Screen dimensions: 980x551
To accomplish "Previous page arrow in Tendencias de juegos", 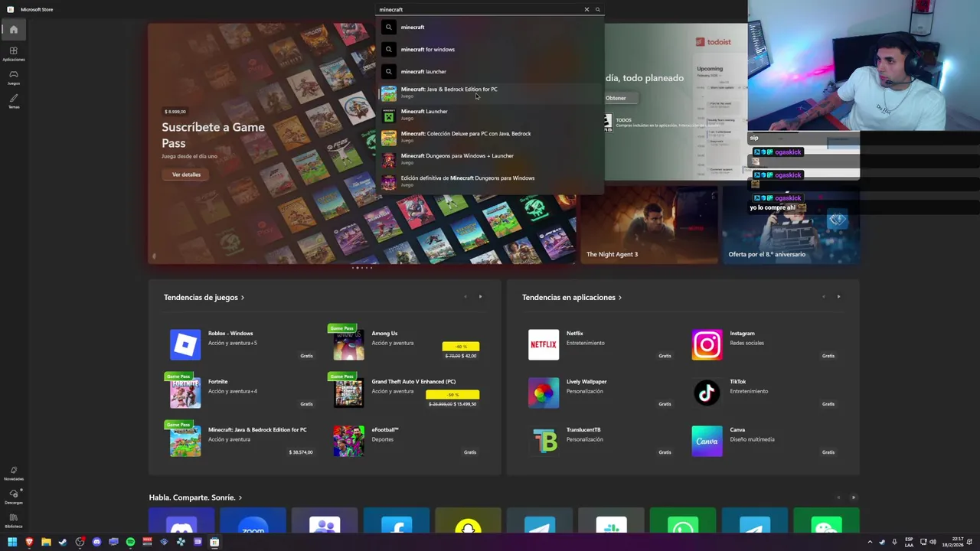I will pyautogui.click(x=465, y=297).
